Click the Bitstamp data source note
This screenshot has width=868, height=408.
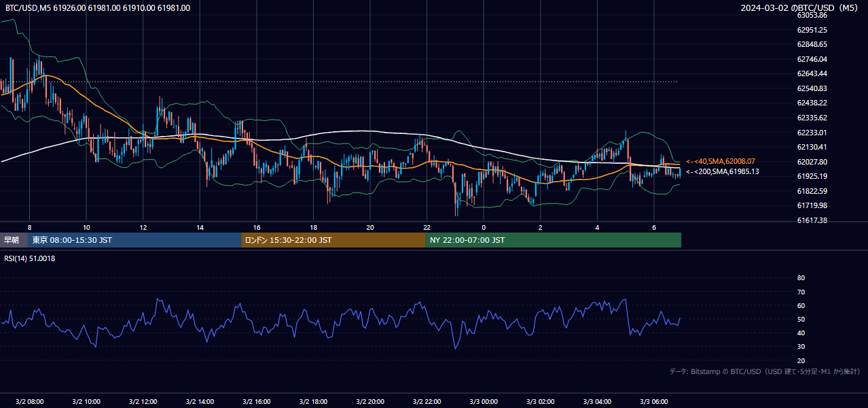pyautogui.click(x=765, y=371)
